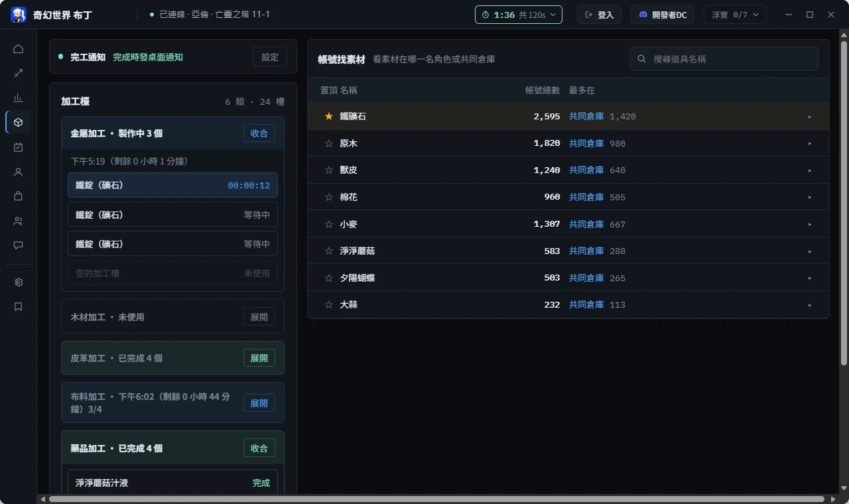The width and height of the screenshot is (849, 504).
Task: Star the 棉花 material row
Action: 328,198
